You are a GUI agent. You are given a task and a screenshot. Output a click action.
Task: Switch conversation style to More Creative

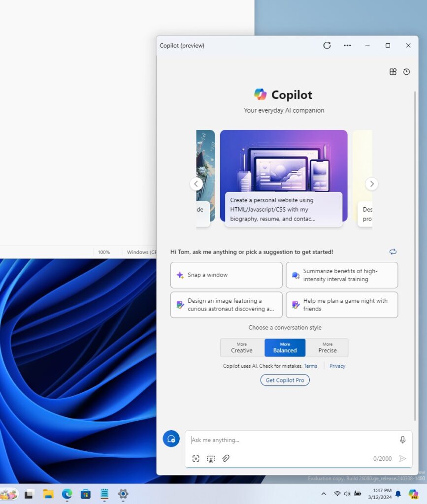point(241,347)
